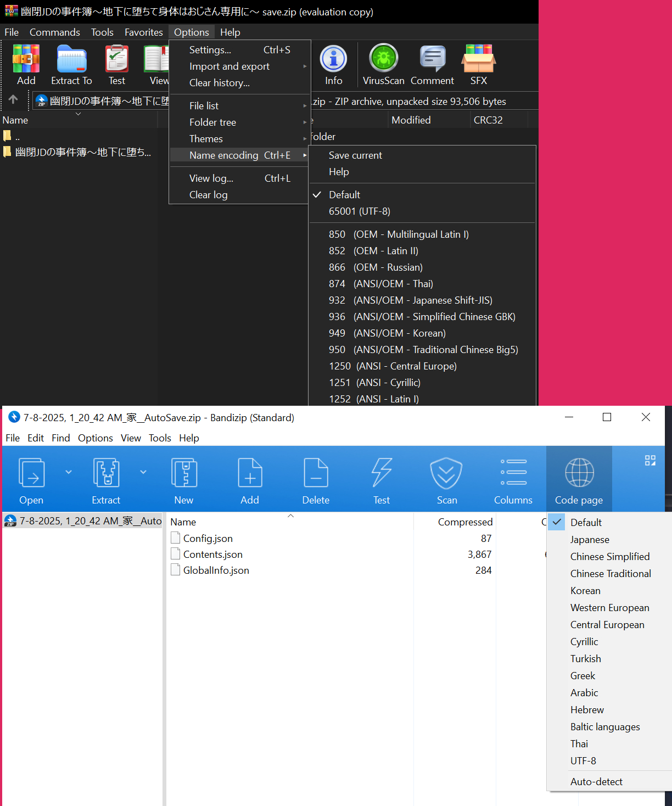Click the Bandizip toolbar layout grid icon
The image size is (672, 806).
[650, 461]
